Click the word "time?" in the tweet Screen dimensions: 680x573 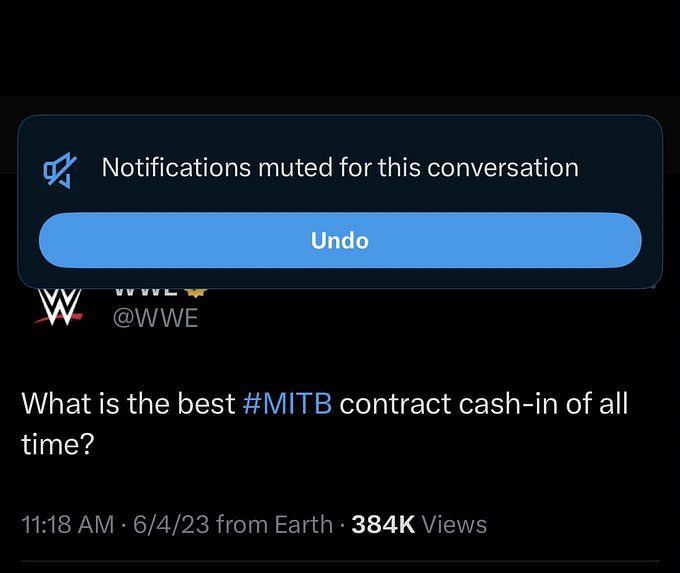(58, 444)
